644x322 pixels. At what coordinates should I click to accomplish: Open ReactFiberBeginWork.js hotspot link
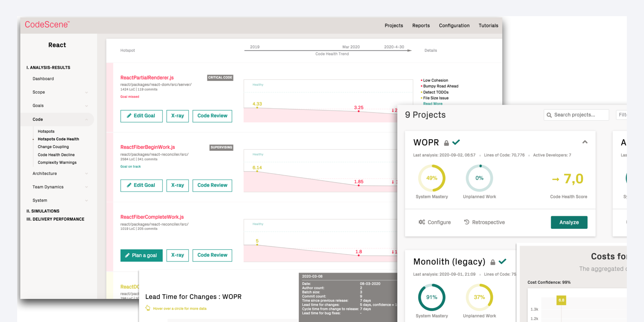[x=147, y=147]
